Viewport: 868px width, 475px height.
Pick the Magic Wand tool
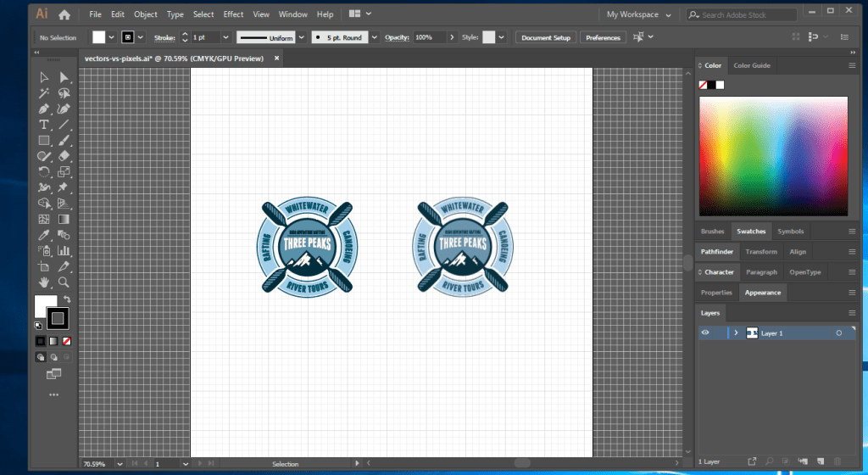tap(44, 94)
